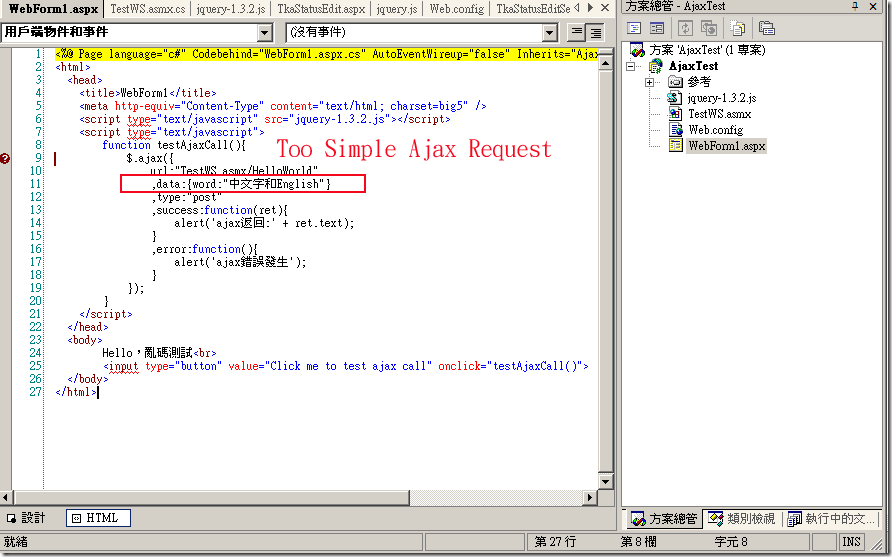Click the 參考 references folder icon
The image size is (892, 557).
tap(675, 82)
